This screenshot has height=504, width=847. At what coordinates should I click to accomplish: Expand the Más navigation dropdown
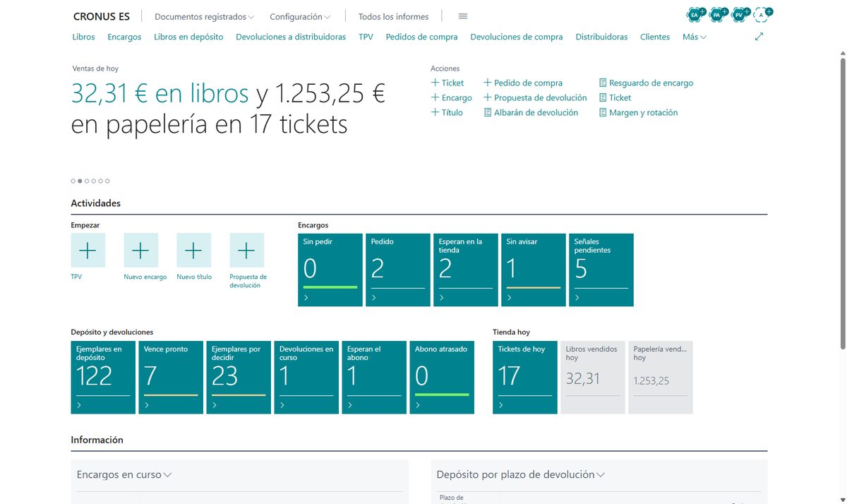[x=695, y=37]
